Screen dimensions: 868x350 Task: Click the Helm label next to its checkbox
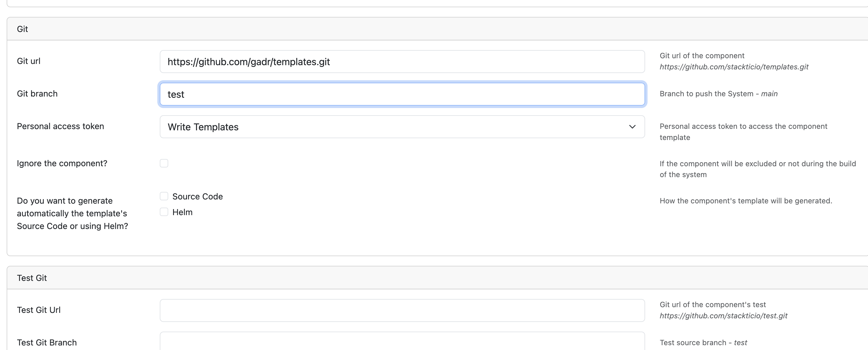coord(182,212)
